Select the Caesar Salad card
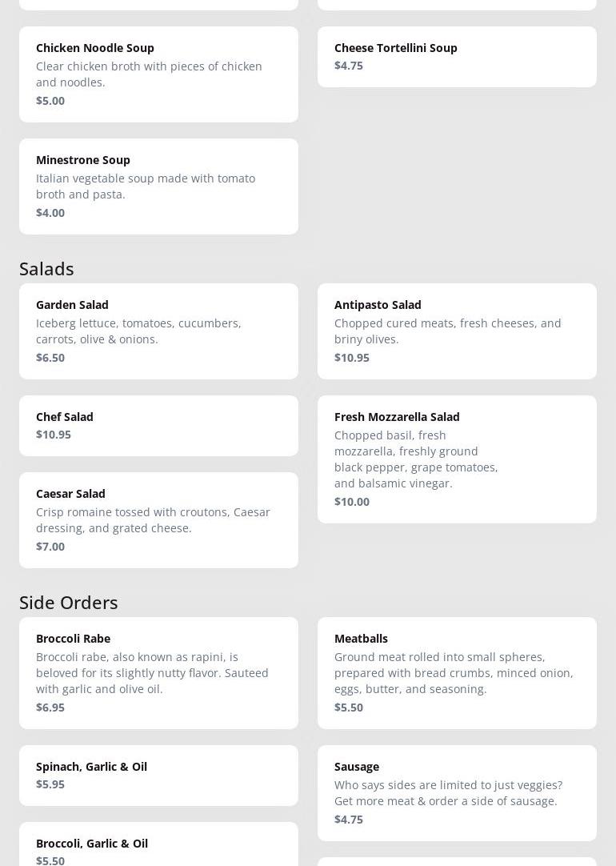616x866 pixels. (158, 520)
